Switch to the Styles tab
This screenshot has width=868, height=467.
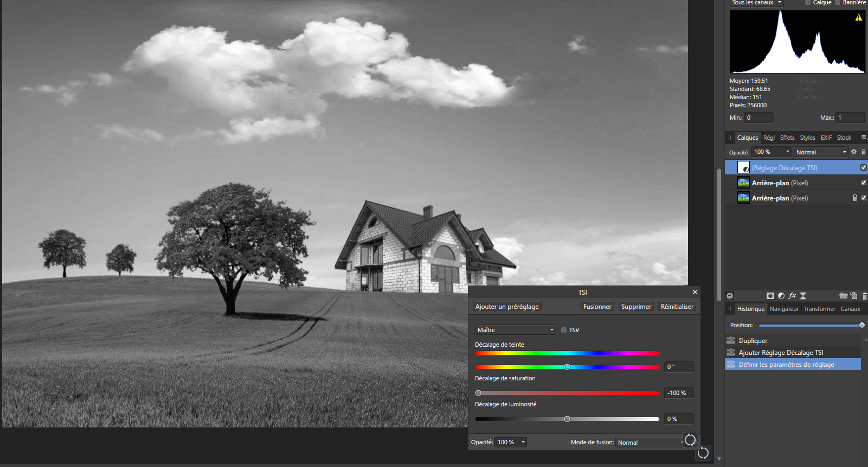pyautogui.click(x=807, y=138)
